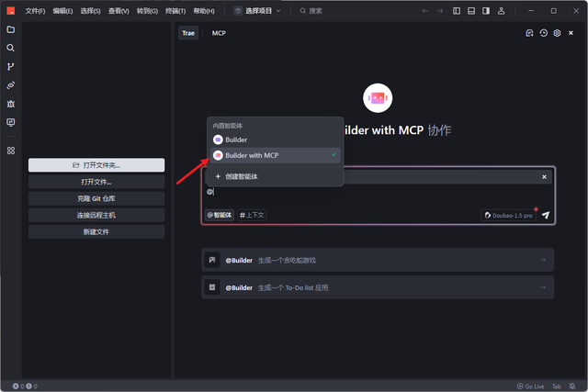Select the Builder with MCP agent
Screen dimensions: 588x392
coord(276,155)
